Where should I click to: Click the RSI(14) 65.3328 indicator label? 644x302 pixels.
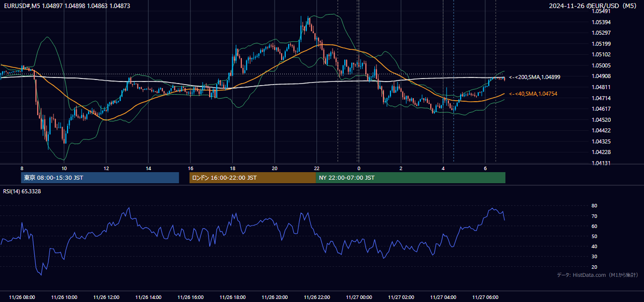coord(22,191)
